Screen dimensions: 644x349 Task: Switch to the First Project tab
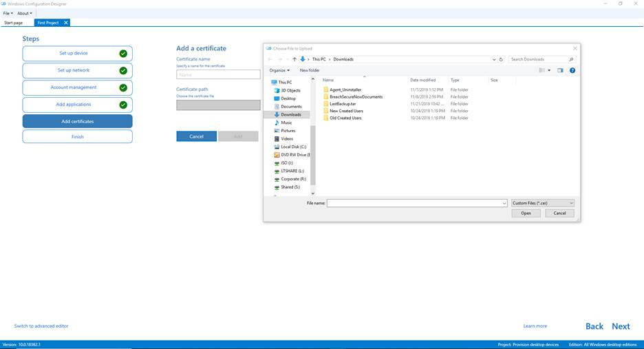48,23
